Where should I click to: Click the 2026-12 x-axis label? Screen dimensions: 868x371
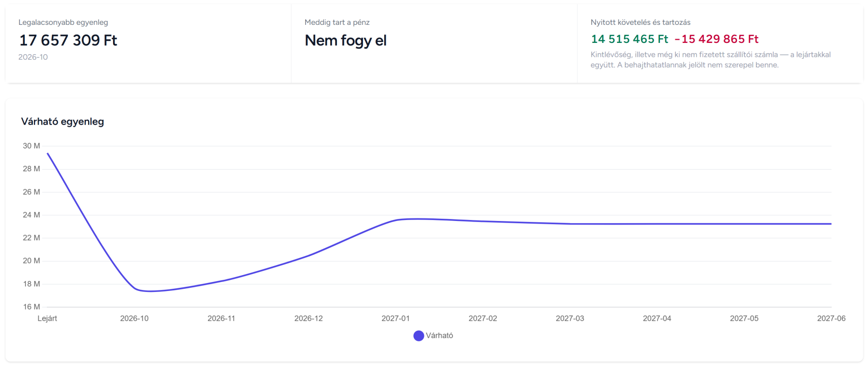309,319
